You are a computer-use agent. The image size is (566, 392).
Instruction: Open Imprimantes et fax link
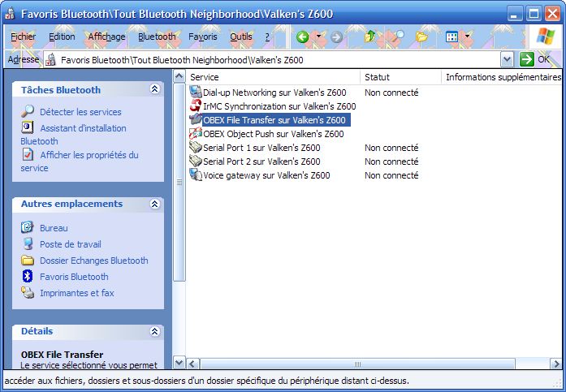(x=77, y=293)
